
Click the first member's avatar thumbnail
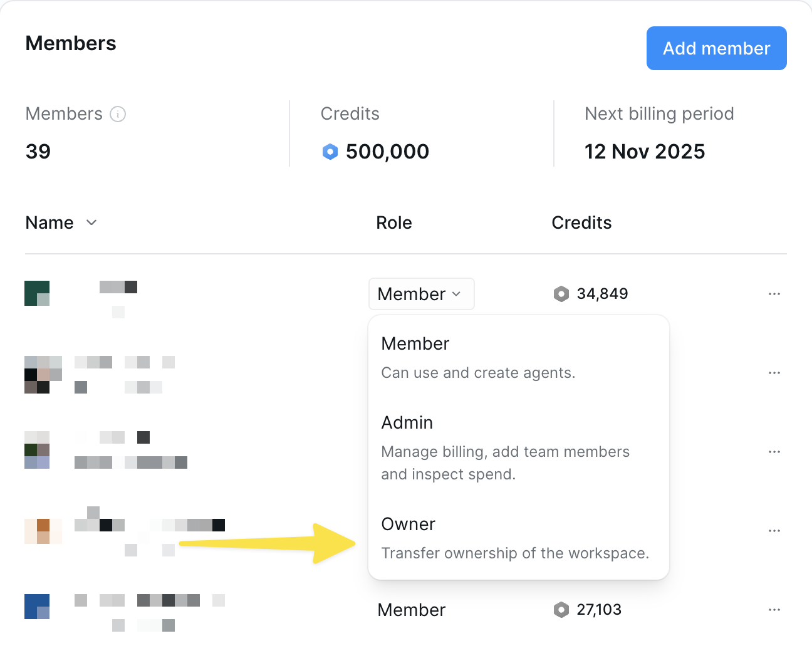coord(36,293)
